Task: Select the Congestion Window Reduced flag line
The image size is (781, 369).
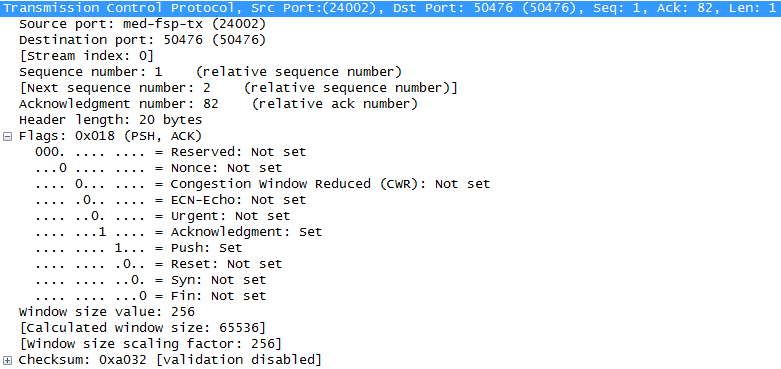Action: [x=262, y=184]
